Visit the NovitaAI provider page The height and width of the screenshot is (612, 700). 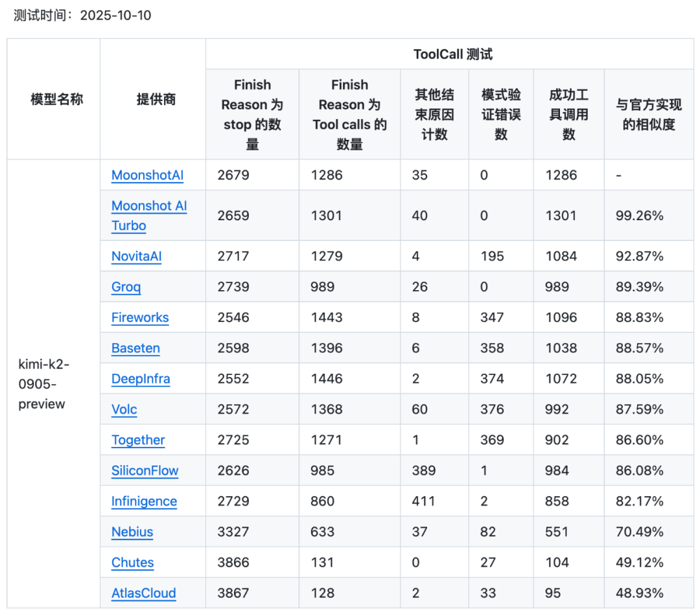point(136,256)
